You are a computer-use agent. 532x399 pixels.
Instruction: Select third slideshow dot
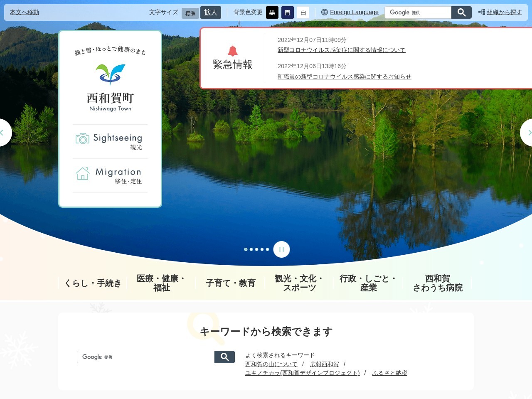click(x=256, y=249)
